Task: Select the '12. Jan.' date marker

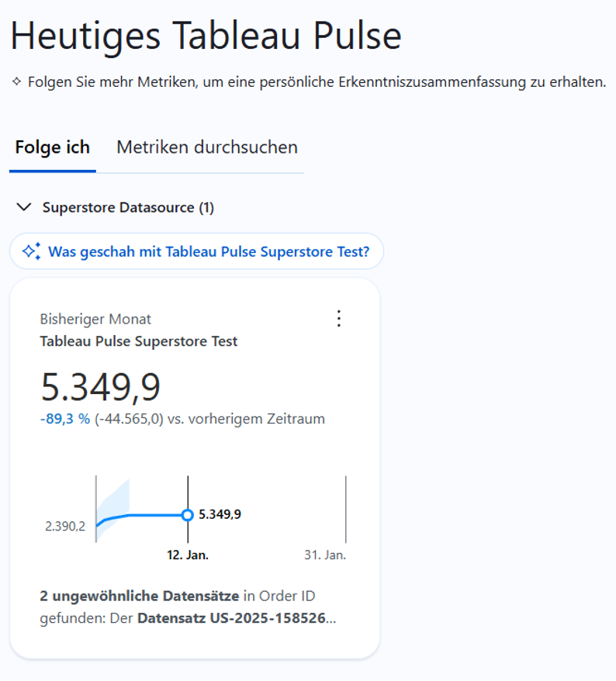Action: pos(188,555)
